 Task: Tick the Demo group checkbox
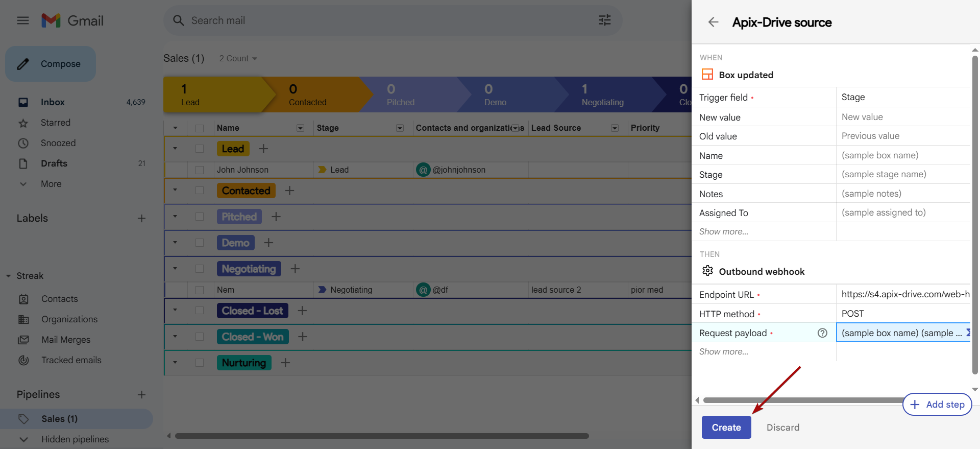point(200,243)
